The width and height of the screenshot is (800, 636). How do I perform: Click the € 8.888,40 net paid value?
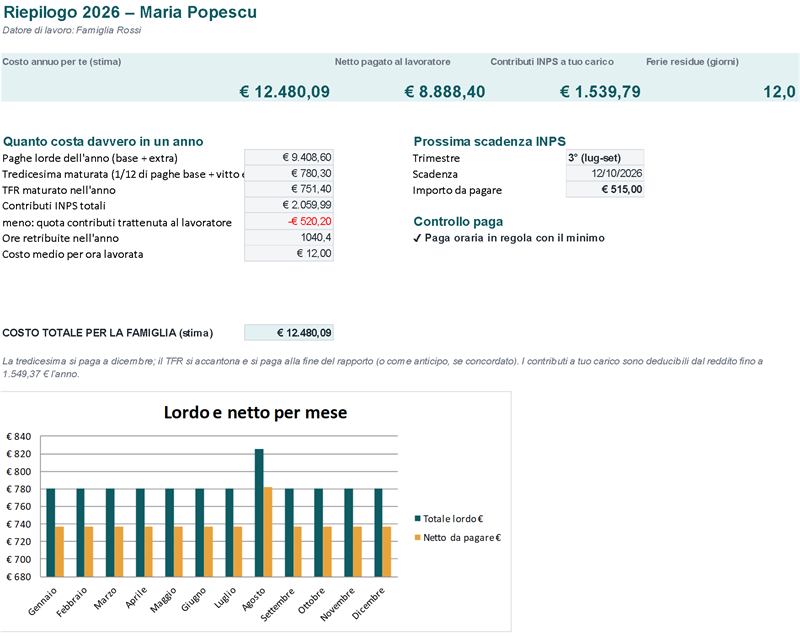(445, 92)
